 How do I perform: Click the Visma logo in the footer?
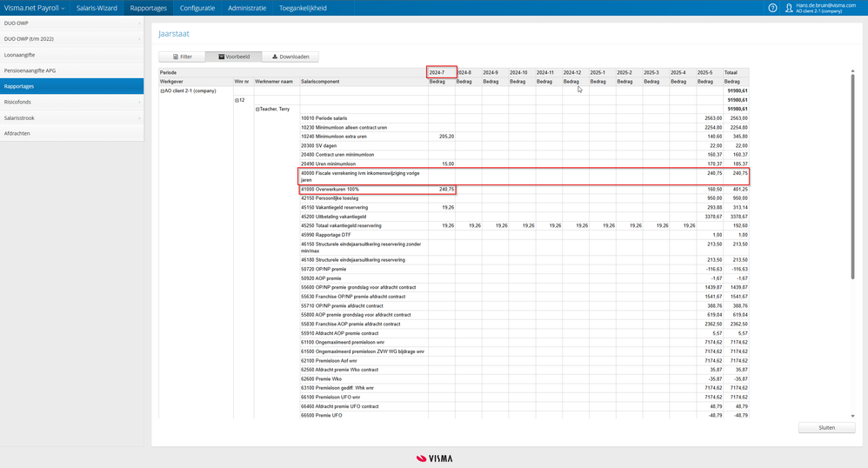(435, 458)
